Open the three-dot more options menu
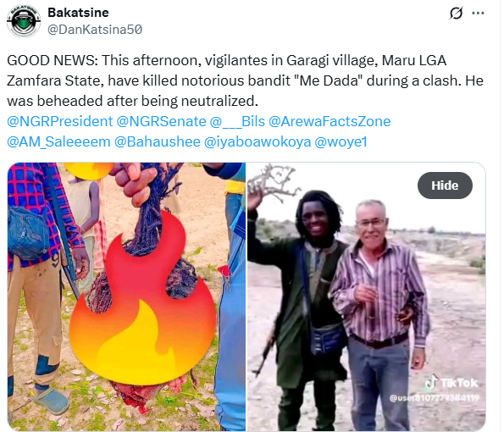This screenshot has height=432, width=504. [478, 14]
